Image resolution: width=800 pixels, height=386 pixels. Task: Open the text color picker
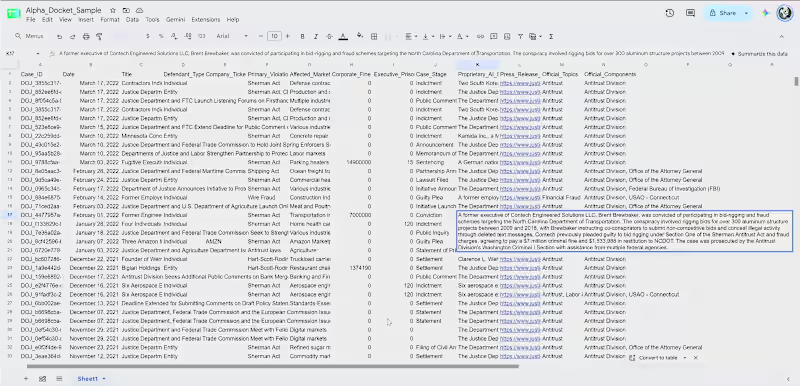(343, 37)
